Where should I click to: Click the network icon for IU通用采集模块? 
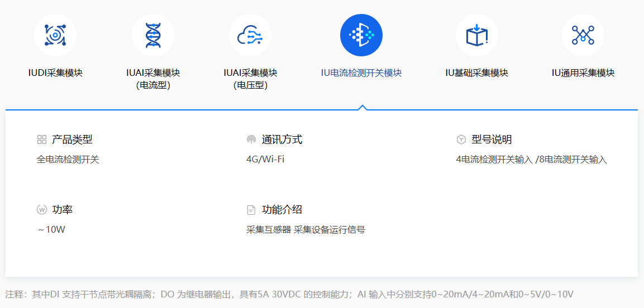click(583, 35)
